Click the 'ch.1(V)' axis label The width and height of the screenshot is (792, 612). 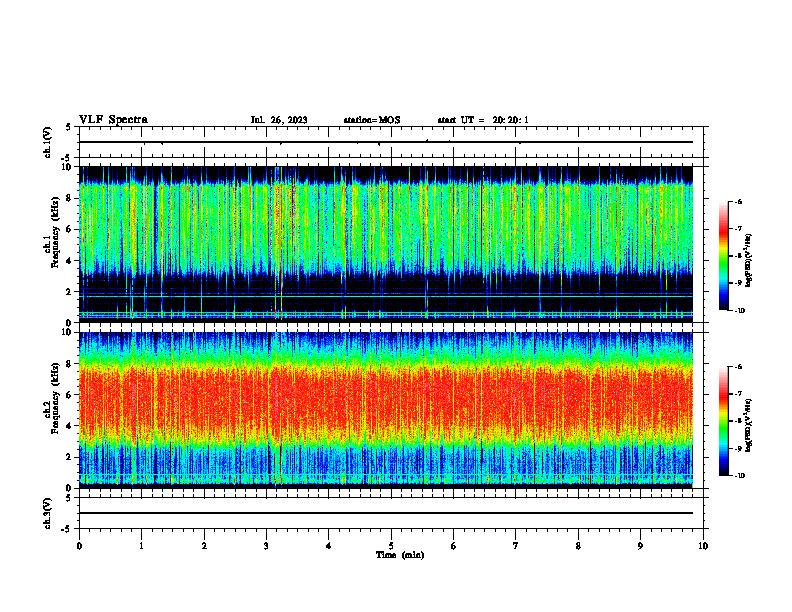(48, 142)
